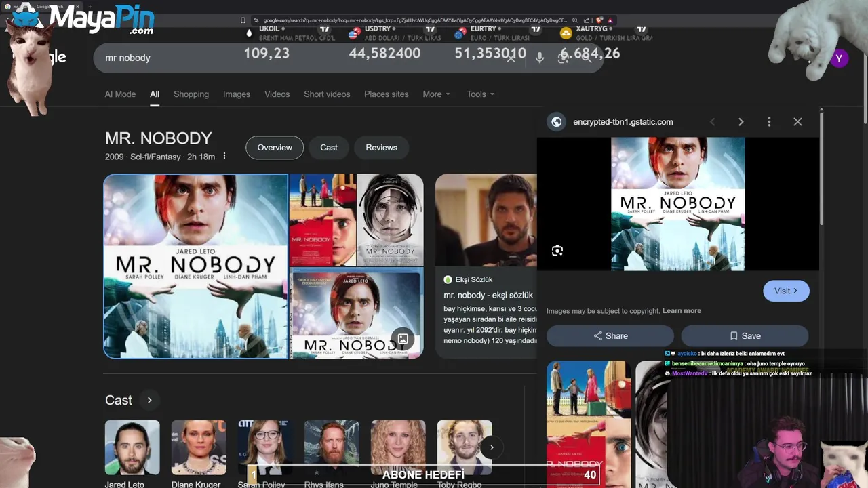Open Google Lens image search icon
This screenshot has height=488, width=868.
[563, 58]
